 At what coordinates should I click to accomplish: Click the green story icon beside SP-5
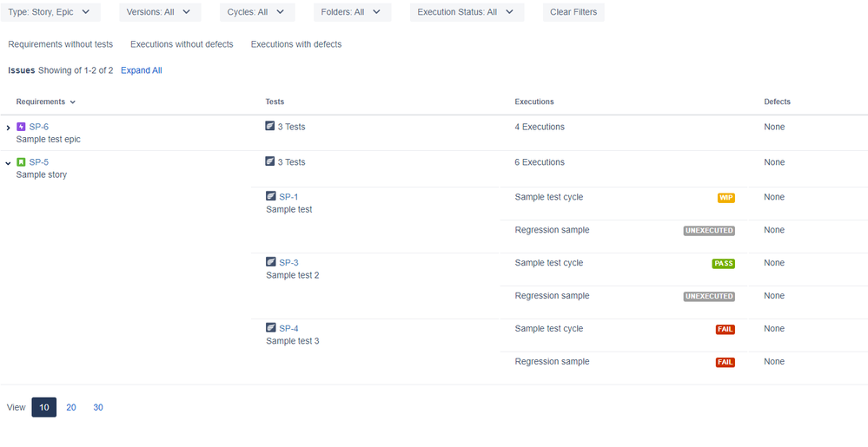click(x=21, y=162)
